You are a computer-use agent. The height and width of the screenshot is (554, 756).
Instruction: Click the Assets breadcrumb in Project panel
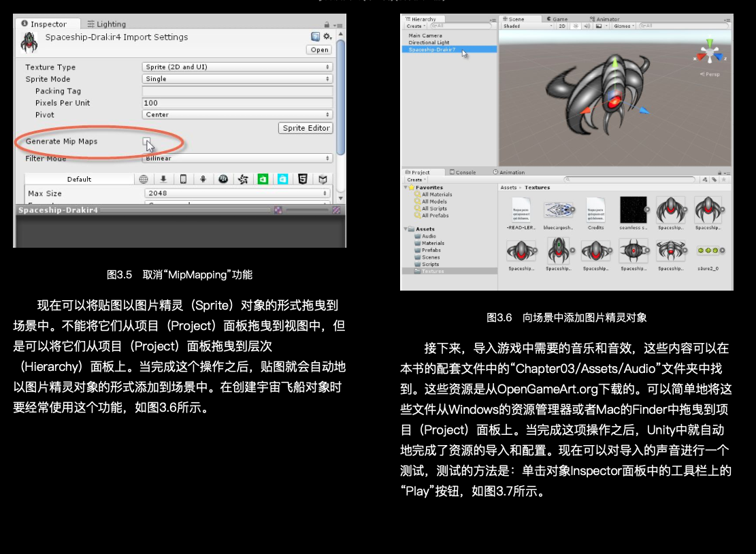(508, 188)
